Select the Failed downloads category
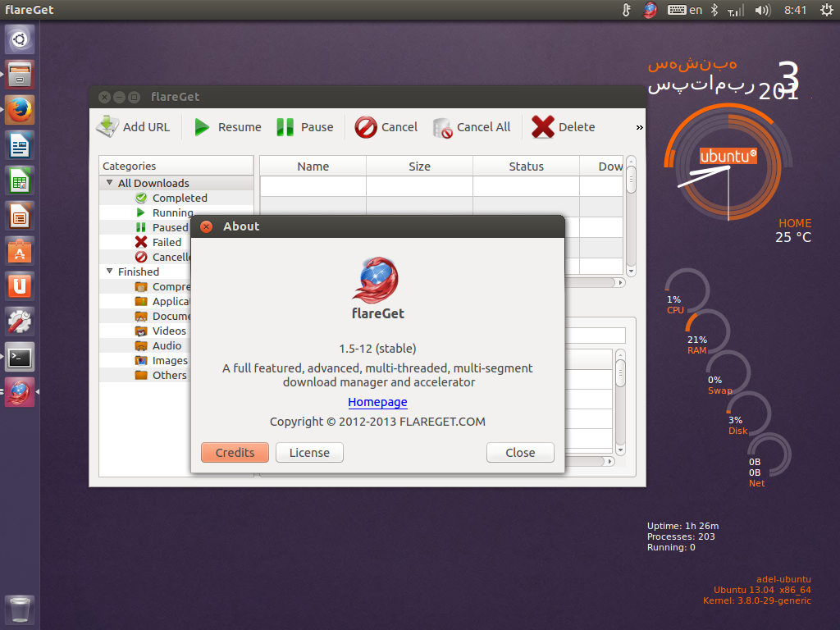 [167, 242]
